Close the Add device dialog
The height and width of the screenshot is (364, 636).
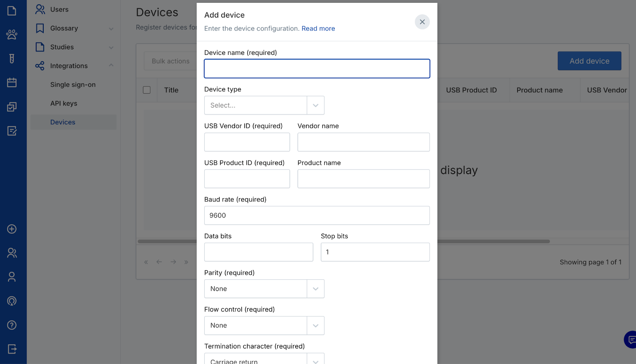pos(422,22)
